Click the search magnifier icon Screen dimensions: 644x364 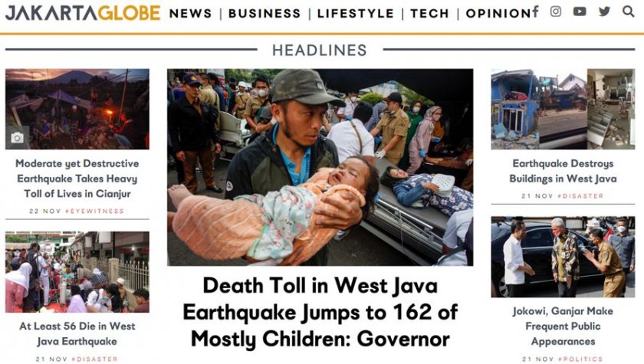tap(629, 11)
